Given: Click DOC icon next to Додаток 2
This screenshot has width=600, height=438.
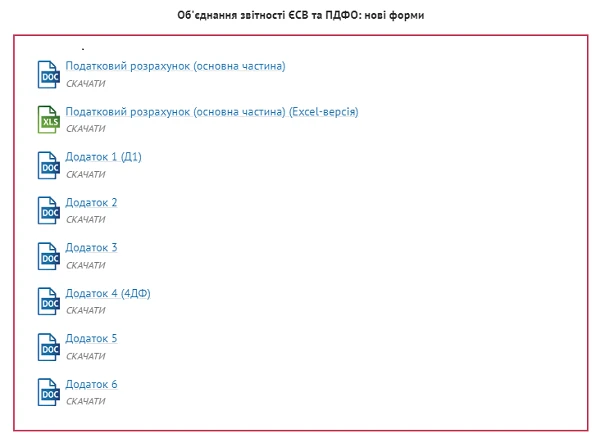Looking at the screenshot, I should coord(49,210).
